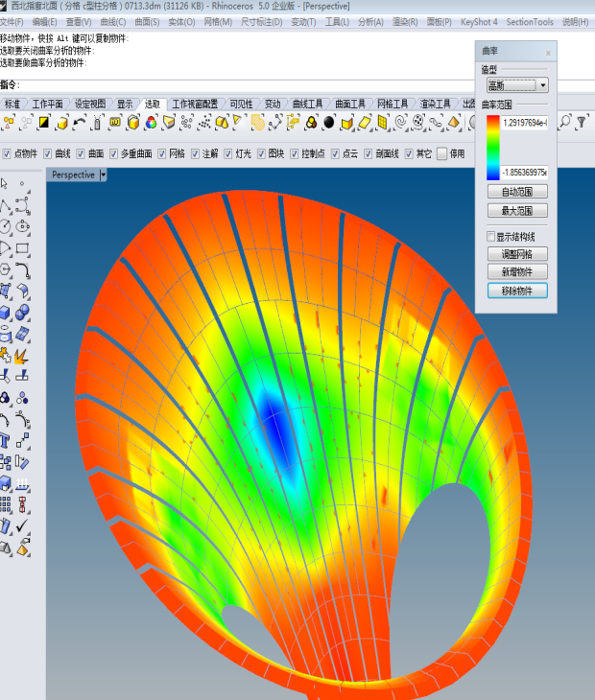Click the color wheel selection icon

(x=150, y=122)
